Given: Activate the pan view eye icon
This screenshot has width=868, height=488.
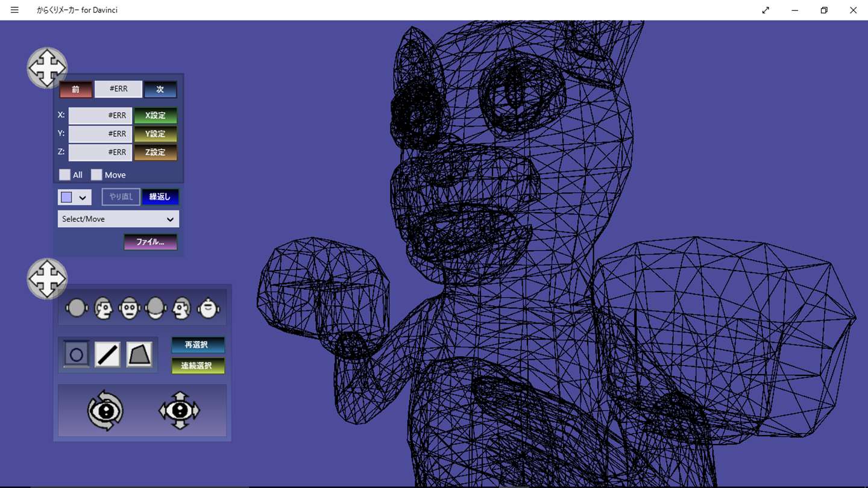Looking at the screenshot, I should pyautogui.click(x=179, y=411).
